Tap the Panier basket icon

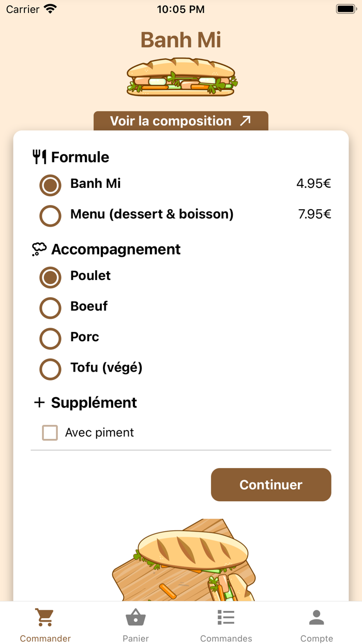135,617
